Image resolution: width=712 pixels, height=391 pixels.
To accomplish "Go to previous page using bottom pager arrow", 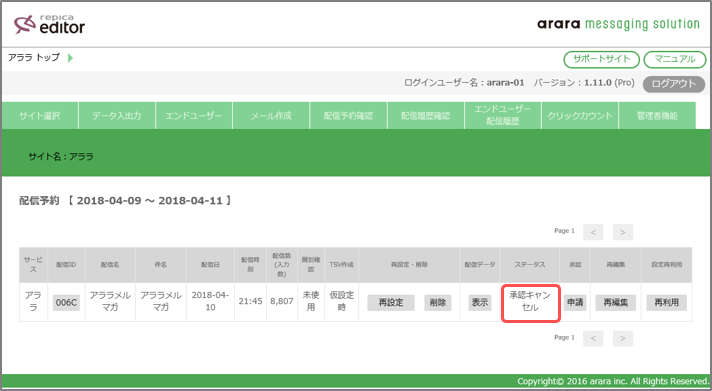I will tap(593, 338).
